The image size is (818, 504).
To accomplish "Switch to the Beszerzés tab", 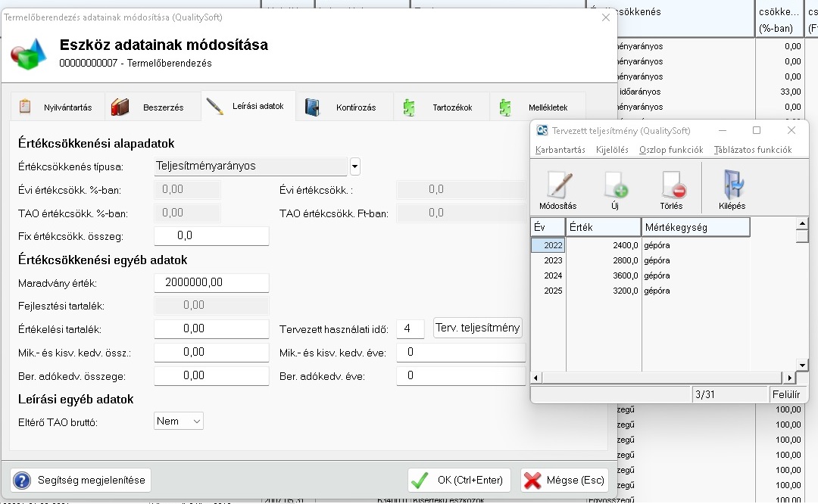I will point(152,107).
